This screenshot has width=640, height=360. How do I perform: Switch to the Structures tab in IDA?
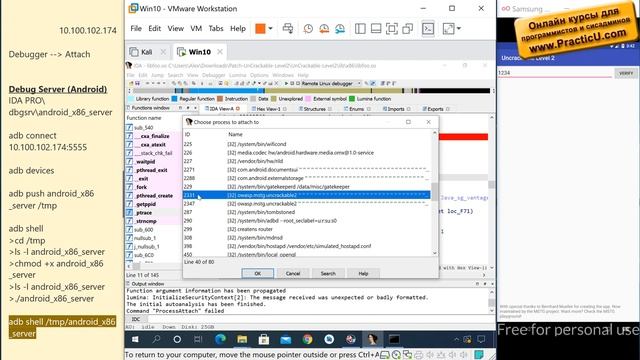point(314,109)
